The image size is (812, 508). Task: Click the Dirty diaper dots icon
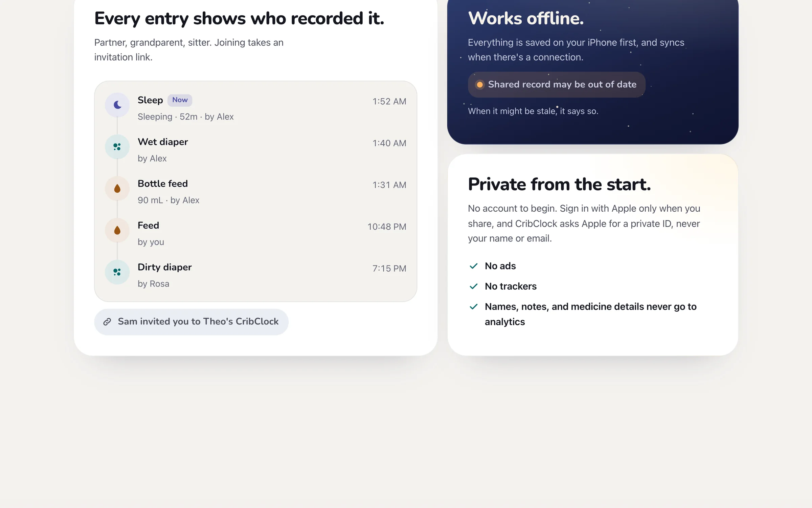(117, 272)
